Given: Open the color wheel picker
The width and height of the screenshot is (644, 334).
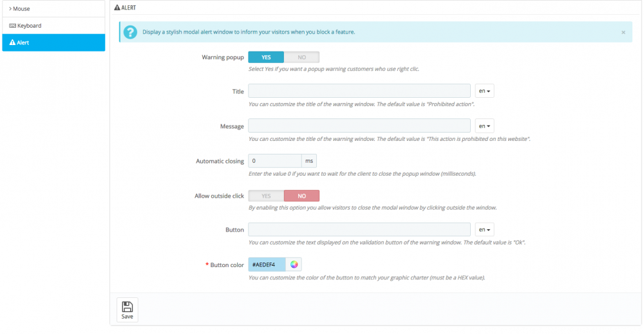Looking at the screenshot, I should click(294, 264).
